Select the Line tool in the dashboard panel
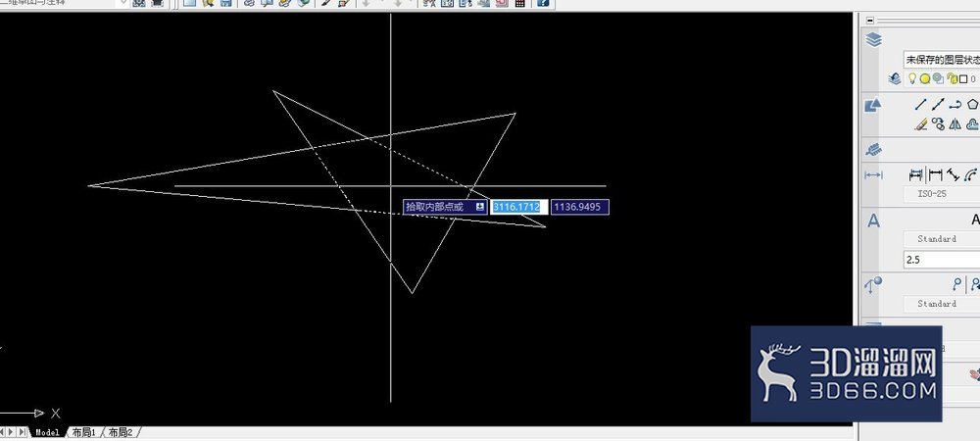Viewport: 980px width, 441px height. tap(920, 104)
